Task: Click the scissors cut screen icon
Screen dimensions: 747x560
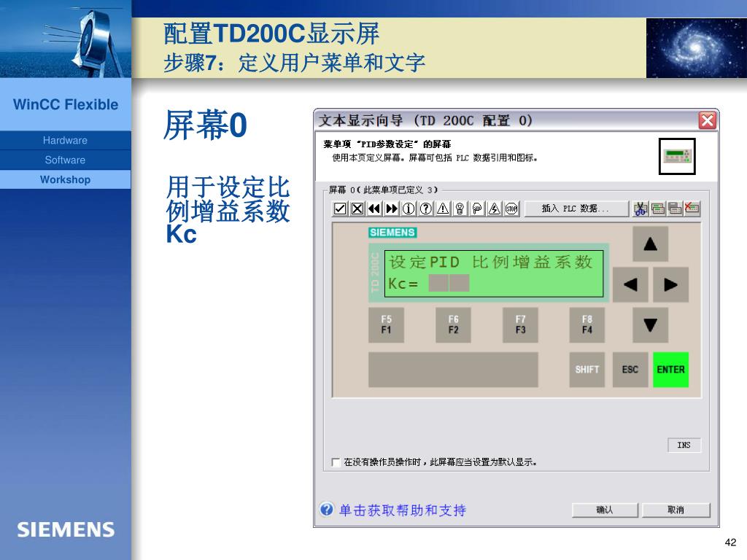Action: pos(640,209)
